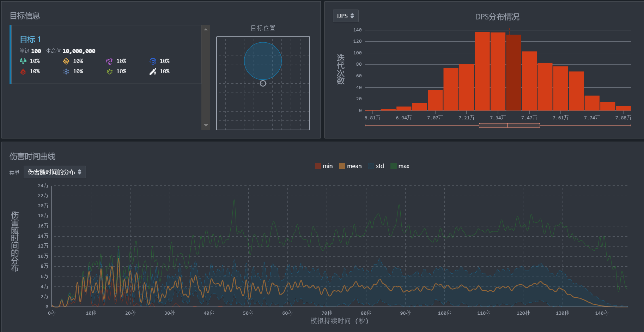The image size is (644, 332).
Task: Click the Physical resistance sword icon
Action: point(153,71)
